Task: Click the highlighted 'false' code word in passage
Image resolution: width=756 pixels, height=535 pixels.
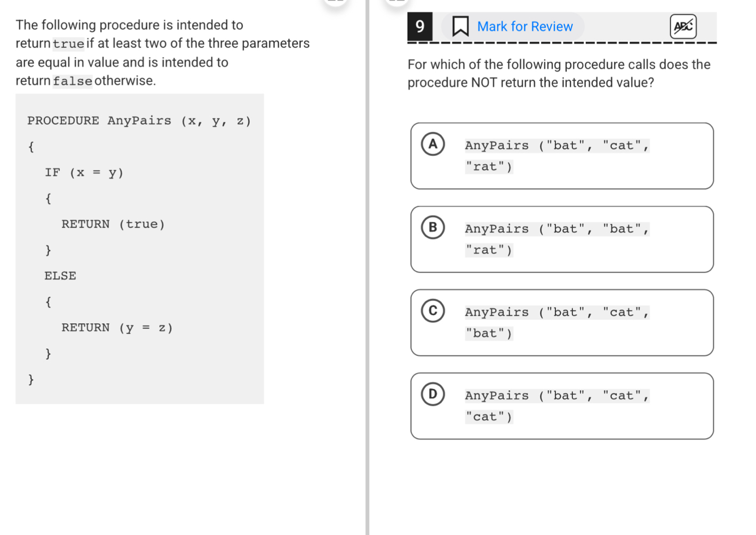Action: point(73,81)
